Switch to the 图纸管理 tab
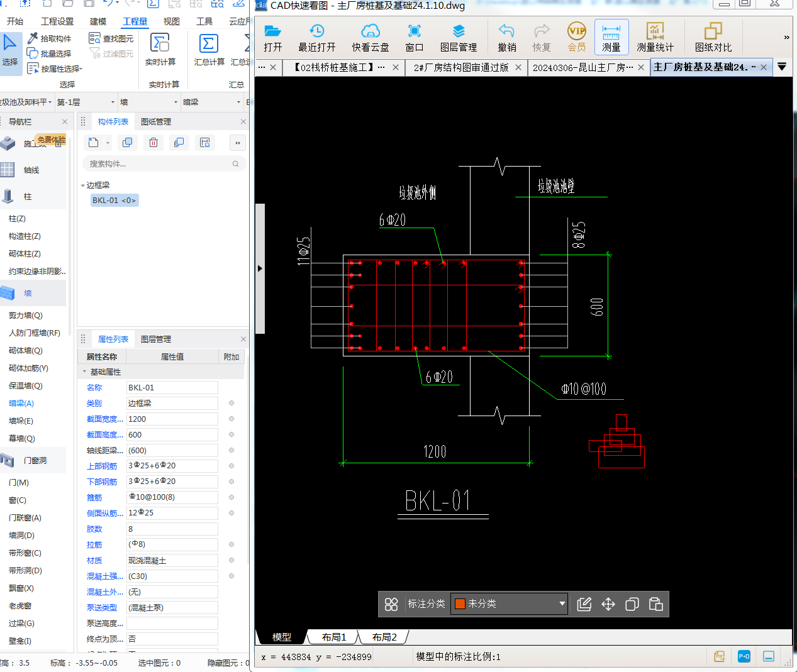Image resolution: width=797 pixels, height=672 pixels. pos(156,122)
